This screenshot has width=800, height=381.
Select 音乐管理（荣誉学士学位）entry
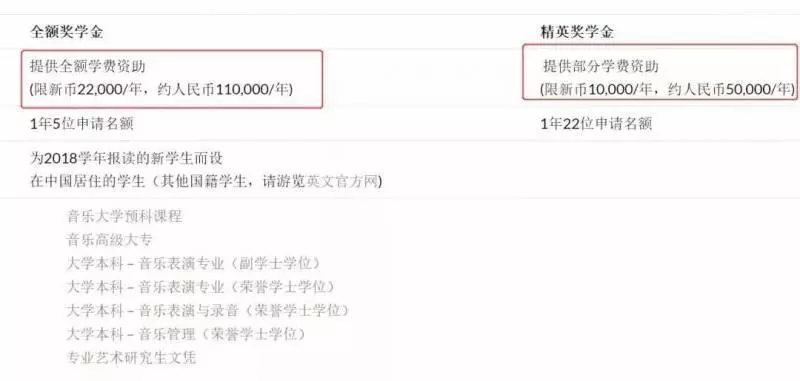tap(186, 334)
